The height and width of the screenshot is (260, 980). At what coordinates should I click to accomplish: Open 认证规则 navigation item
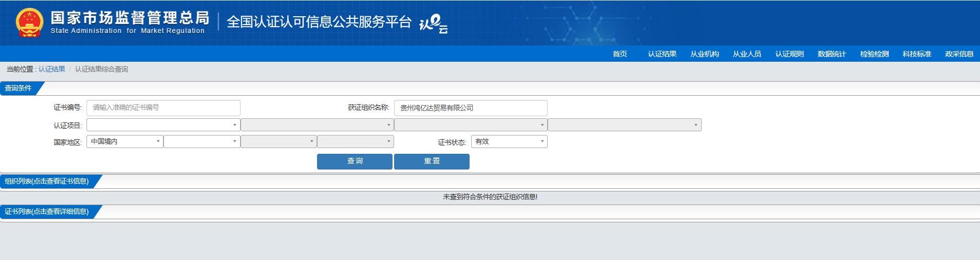tap(790, 54)
